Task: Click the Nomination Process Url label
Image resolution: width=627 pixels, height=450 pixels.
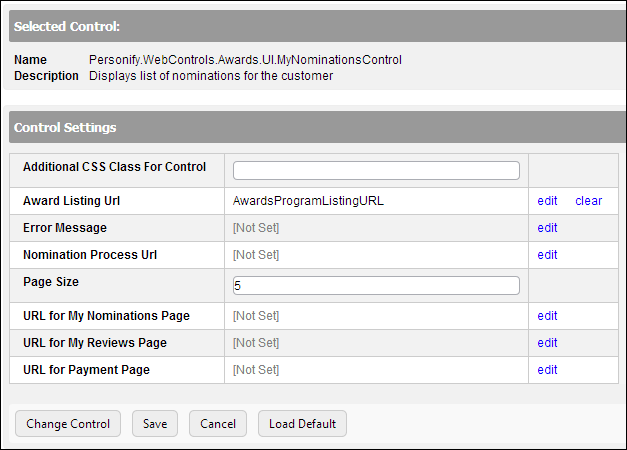Action: [90, 255]
